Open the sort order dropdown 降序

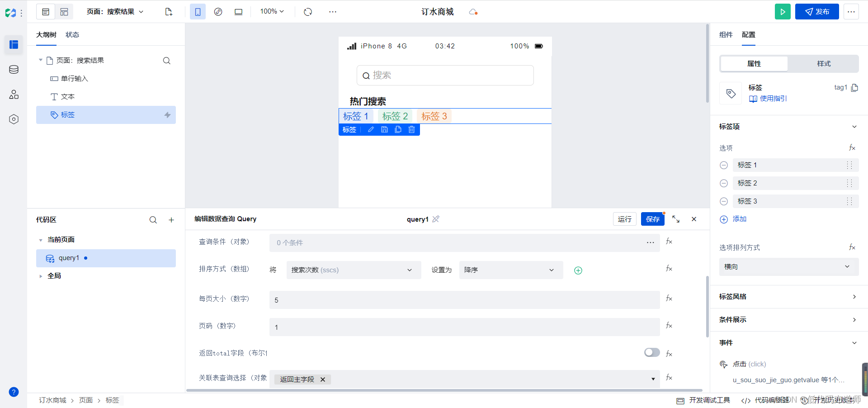tap(511, 270)
